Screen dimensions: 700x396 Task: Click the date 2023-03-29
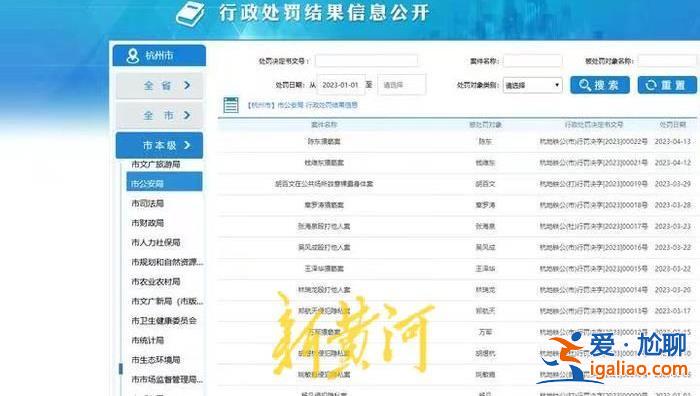click(x=673, y=184)
